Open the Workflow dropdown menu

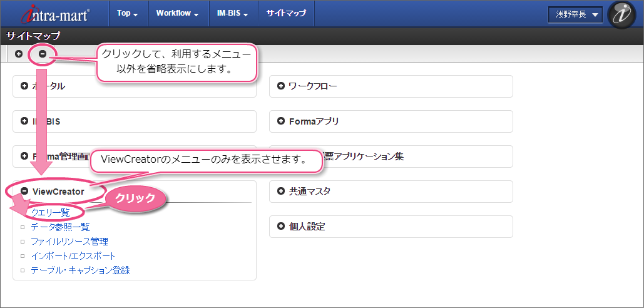point(177,13)
